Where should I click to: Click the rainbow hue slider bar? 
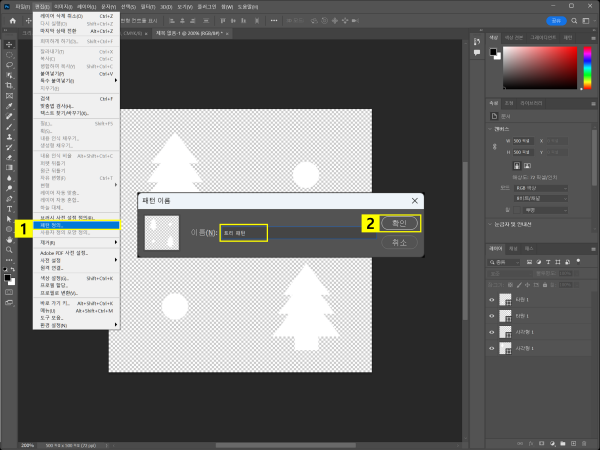coord(587,68)
